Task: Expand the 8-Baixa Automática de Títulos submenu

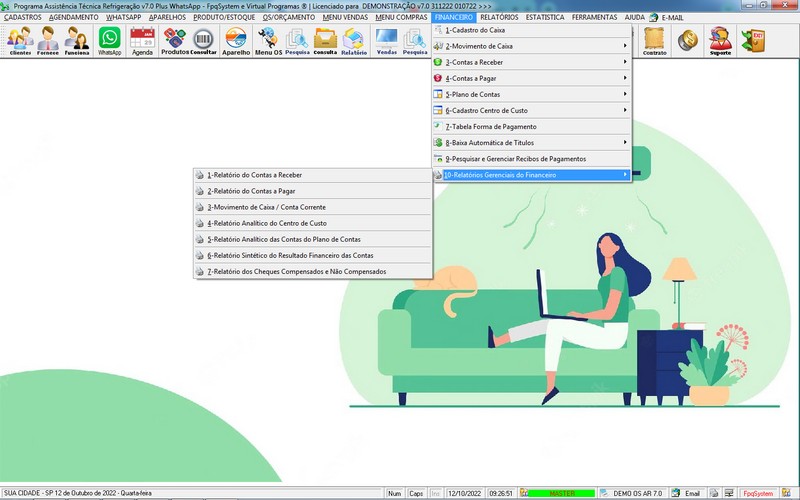Action: [x=532, y=143]
